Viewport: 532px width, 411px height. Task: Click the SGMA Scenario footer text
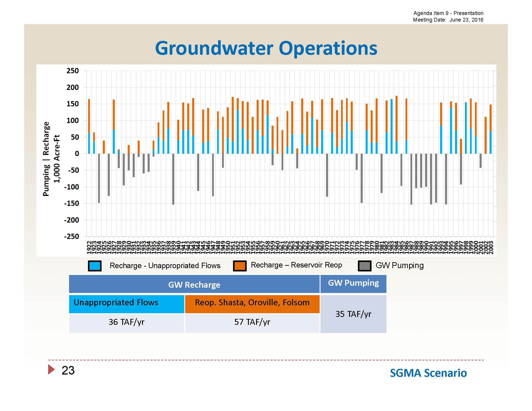428,373
